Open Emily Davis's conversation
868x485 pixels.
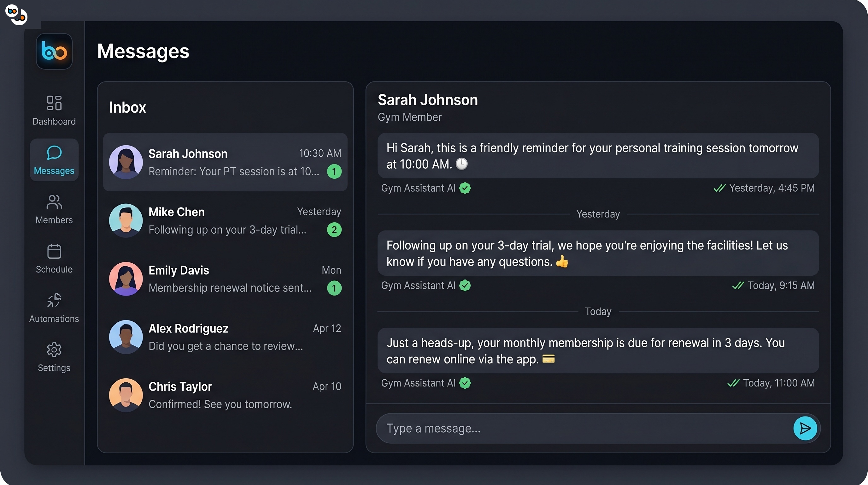click(225, 279)
